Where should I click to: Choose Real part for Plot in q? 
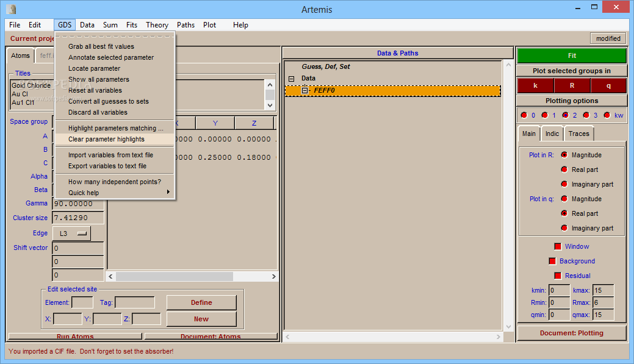[x=564, y=213]
